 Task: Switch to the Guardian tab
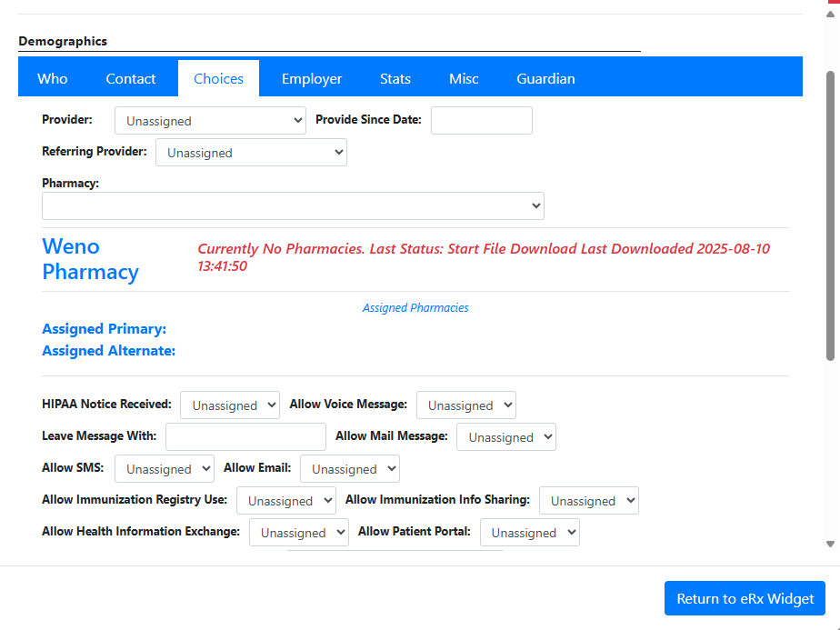point(545,79)
